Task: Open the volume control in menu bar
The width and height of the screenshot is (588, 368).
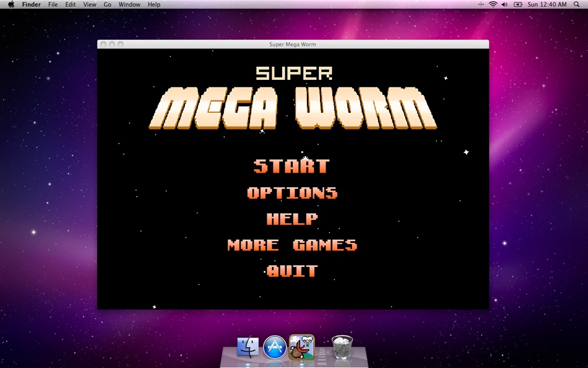Action: [x=504, y=4]
